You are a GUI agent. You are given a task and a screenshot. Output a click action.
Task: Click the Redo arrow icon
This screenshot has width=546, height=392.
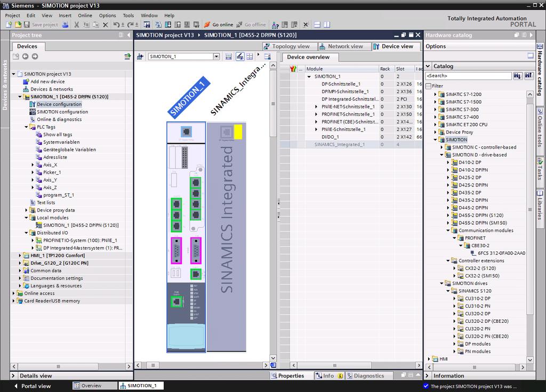point(130,24)
